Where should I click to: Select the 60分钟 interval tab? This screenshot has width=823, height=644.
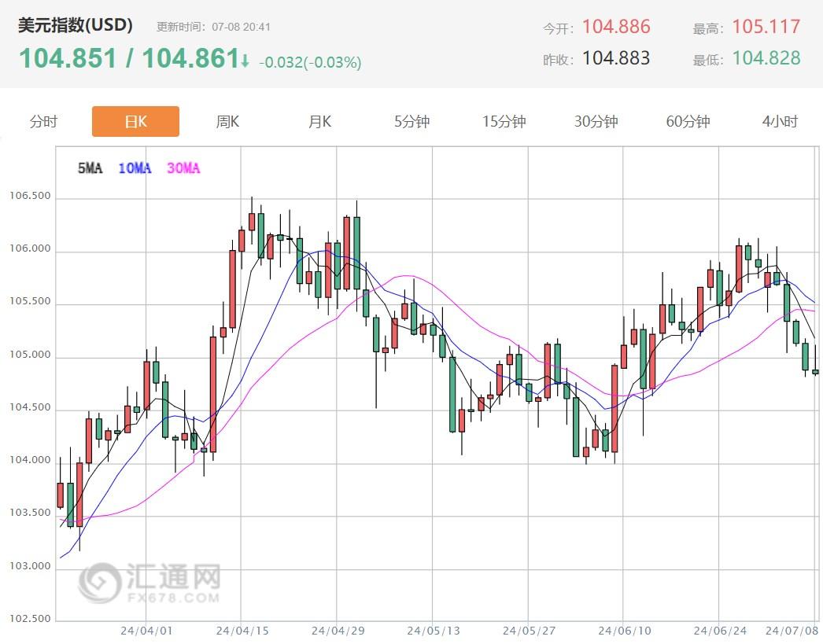pyautogui.click(x=687, y=121)
